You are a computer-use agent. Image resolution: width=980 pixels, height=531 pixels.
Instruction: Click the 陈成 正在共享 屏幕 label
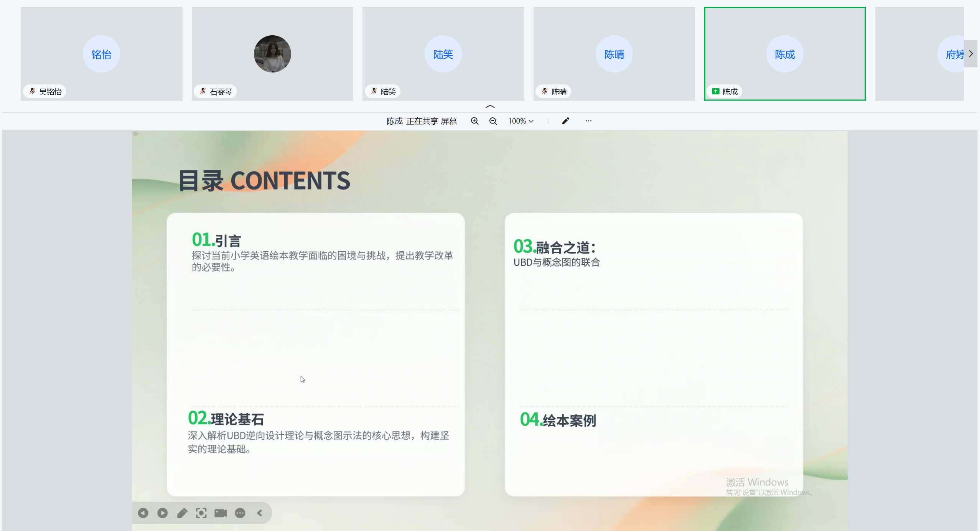[x=422, y=121]
